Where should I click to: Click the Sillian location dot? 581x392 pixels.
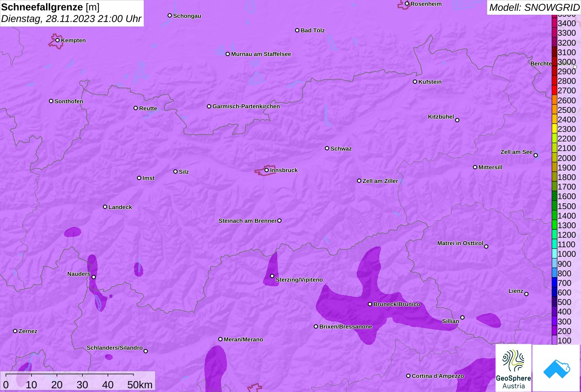tap(462, 318)
